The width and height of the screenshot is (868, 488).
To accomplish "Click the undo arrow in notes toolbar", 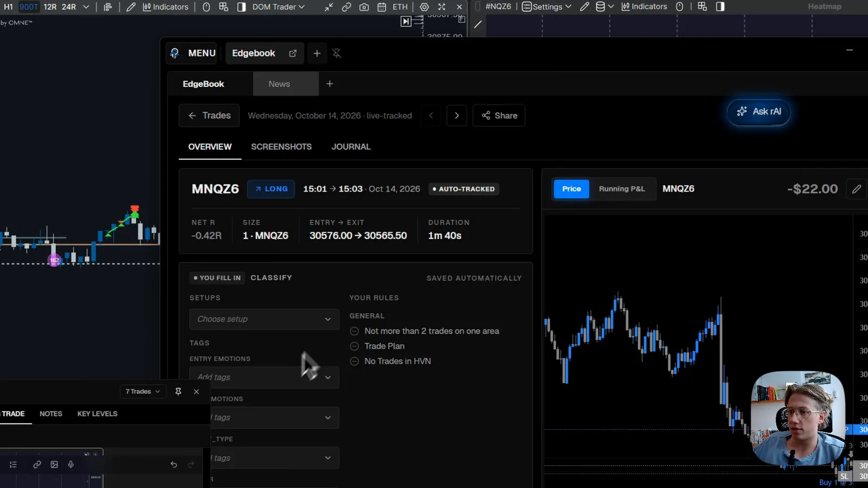I will [174, 465].
